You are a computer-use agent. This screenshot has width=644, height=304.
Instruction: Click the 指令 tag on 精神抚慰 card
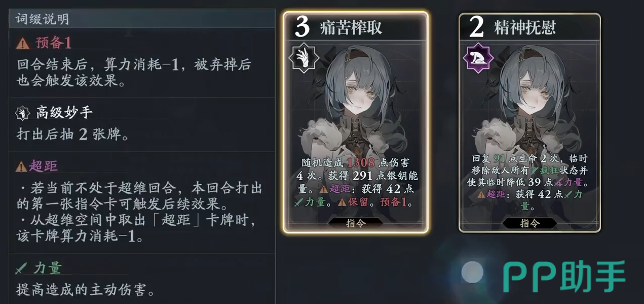tap(530, 223)
